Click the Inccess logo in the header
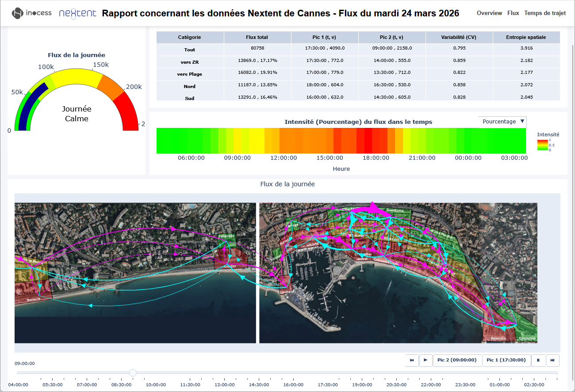575x392 pixels. (x=32, y=13)
